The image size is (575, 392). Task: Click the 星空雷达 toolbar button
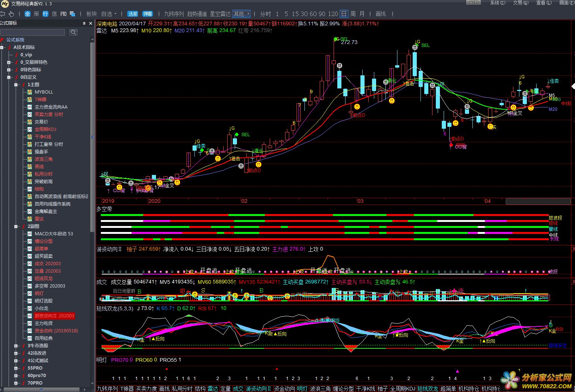220,14
